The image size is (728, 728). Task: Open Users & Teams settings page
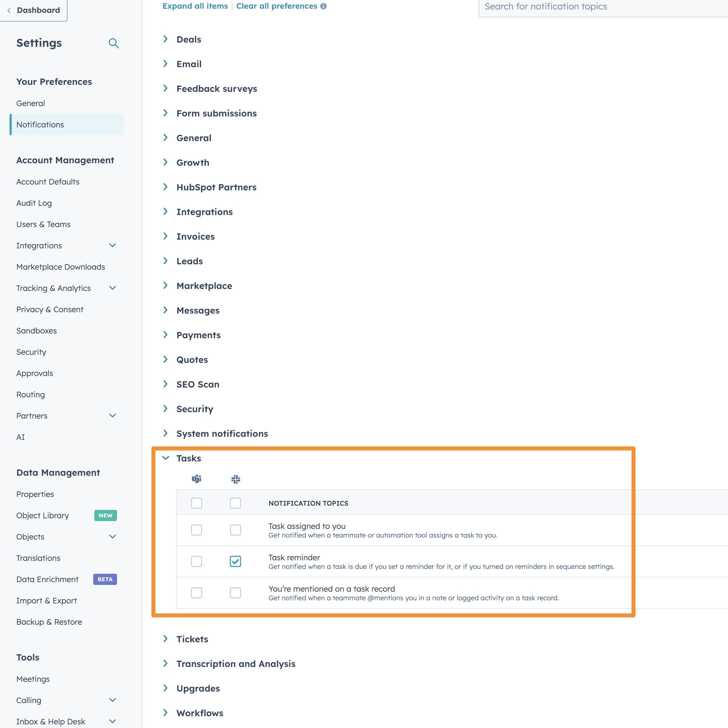(43, 224)
